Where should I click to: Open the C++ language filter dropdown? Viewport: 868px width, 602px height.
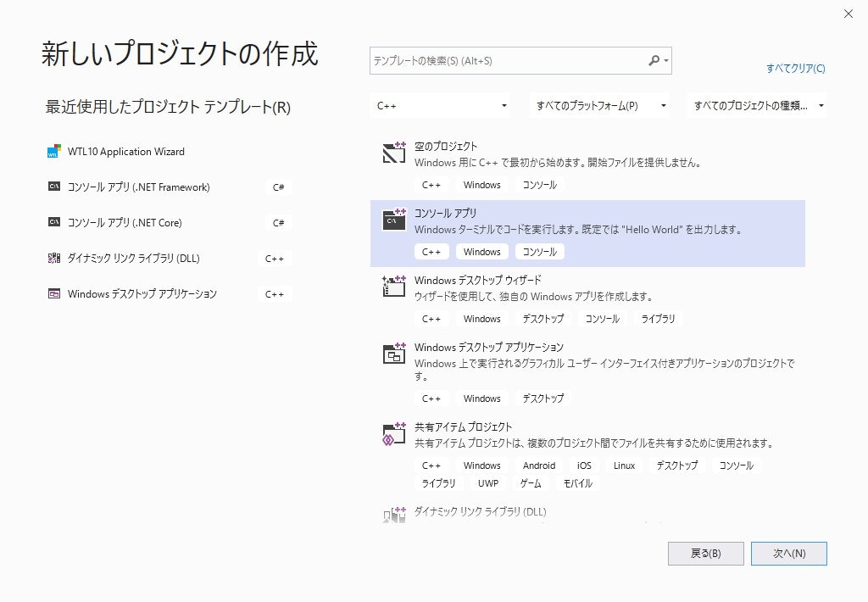tap(440, 105)
